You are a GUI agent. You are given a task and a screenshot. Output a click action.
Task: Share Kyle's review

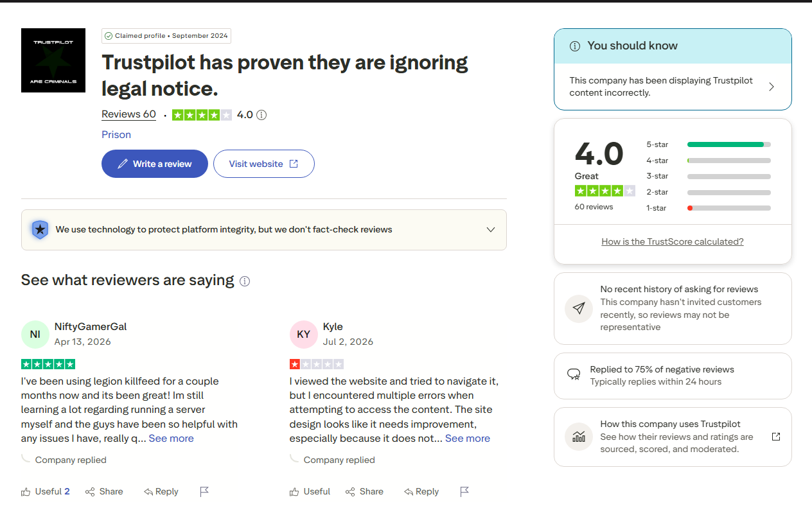364,491
